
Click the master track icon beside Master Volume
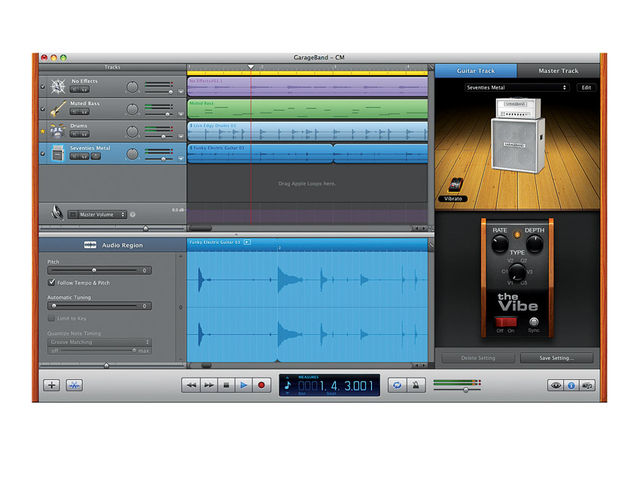(x=57, y=213)
